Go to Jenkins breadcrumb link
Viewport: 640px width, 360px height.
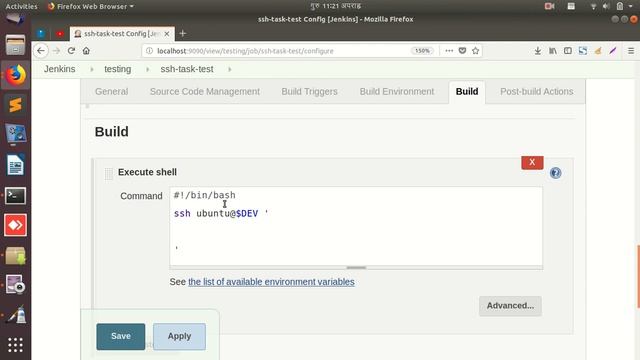click(60, 69)
